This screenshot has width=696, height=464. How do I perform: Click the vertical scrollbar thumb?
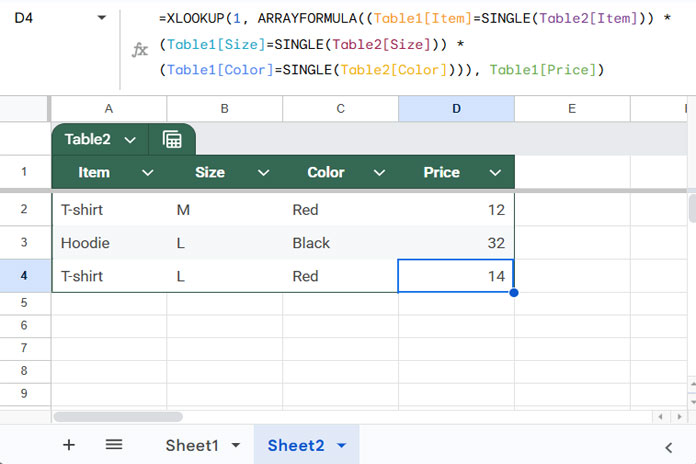click(692, 208)
